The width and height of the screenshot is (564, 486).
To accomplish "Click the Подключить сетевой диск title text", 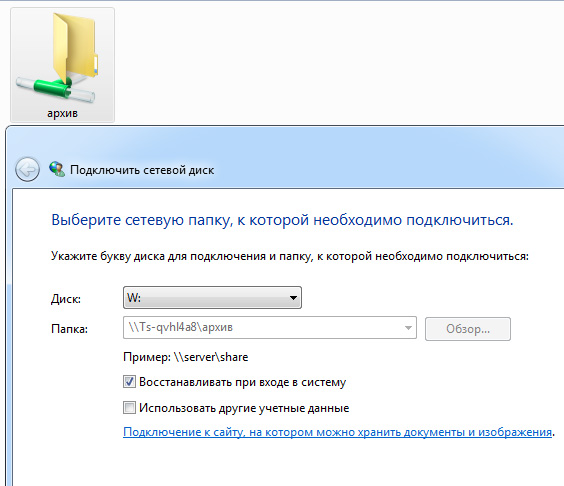I will (142, 170).
